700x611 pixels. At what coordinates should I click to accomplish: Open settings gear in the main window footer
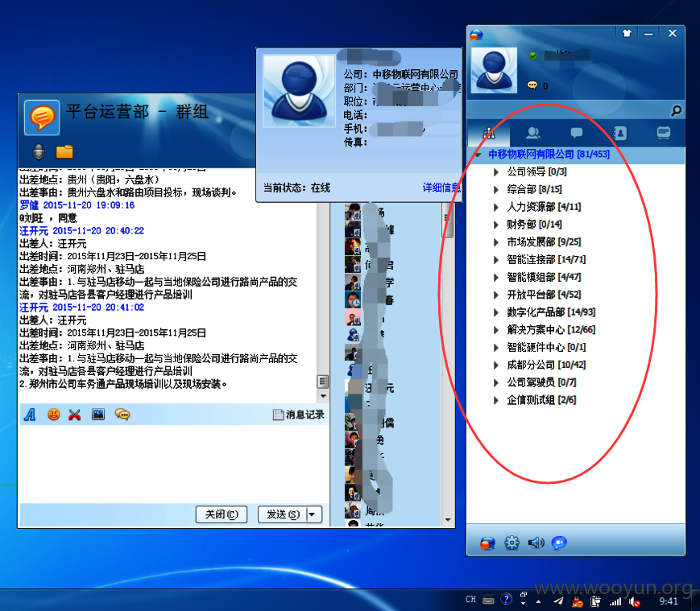[x=512, y=543]
